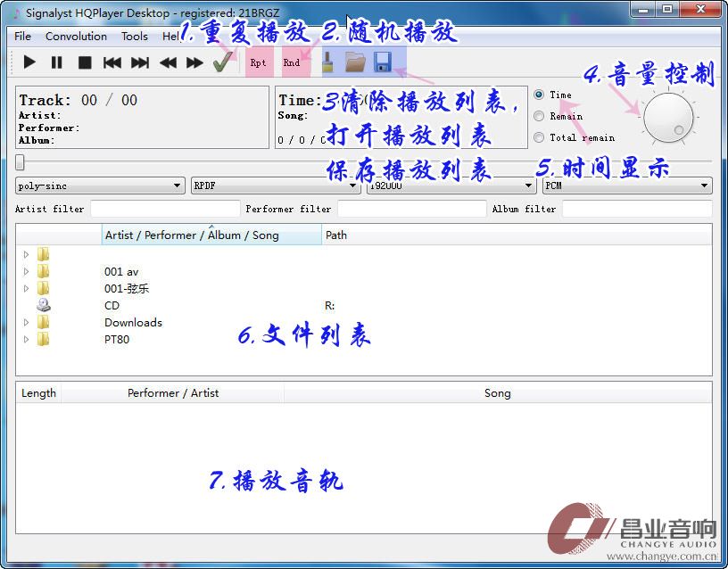Viewport: 728px width, 569px height.
Task: Open the RPDF dither dropdown
Action: pyautogui.click(x=276, y=186)
